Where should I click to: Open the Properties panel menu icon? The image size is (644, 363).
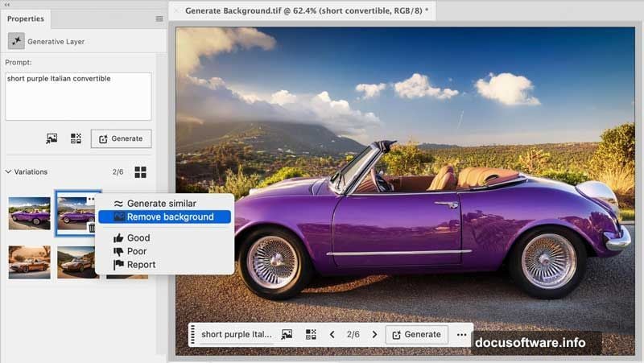tap(159, 19)
